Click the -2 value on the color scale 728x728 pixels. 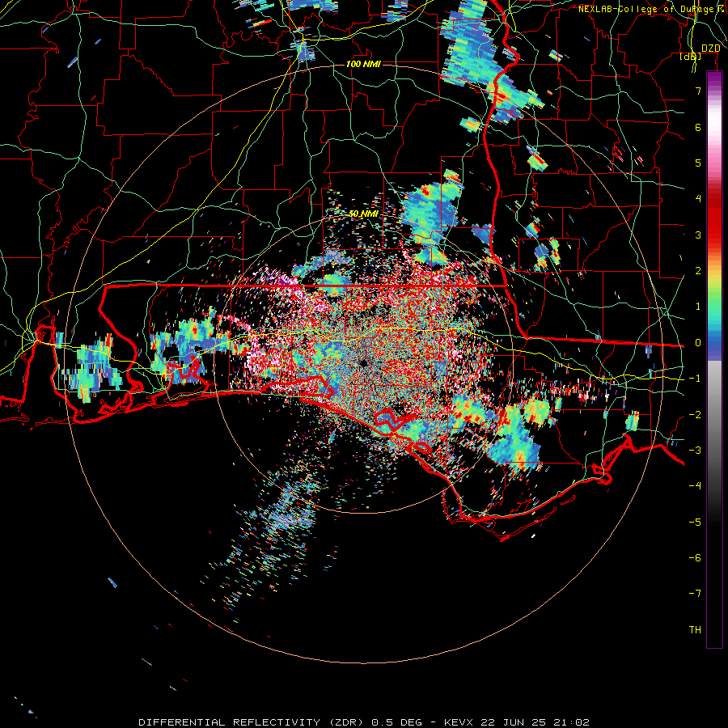695,414
